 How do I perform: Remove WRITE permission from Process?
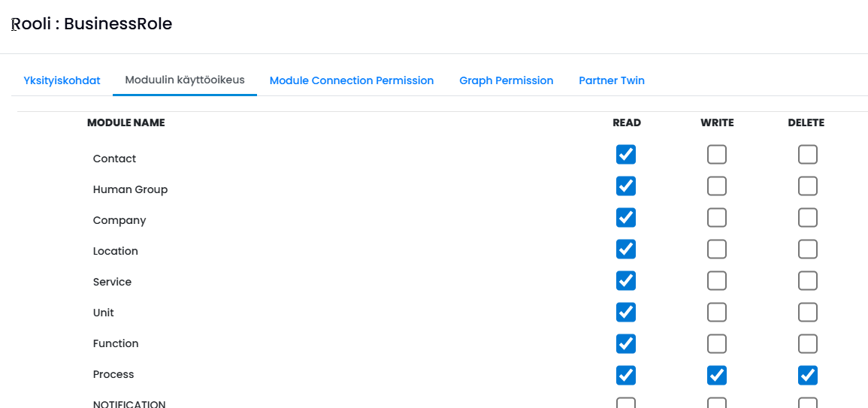click(x=717, y=375)
